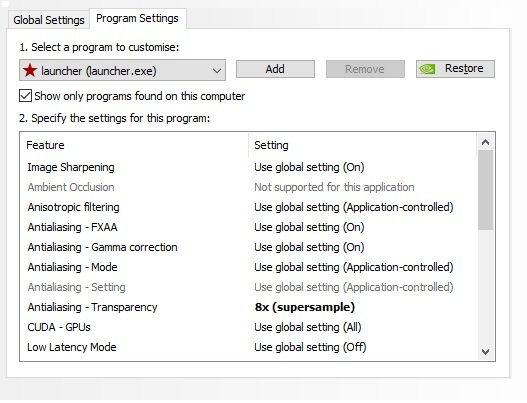
Task: Open the launcher.exe program dropdown
Action: (122, 70)
